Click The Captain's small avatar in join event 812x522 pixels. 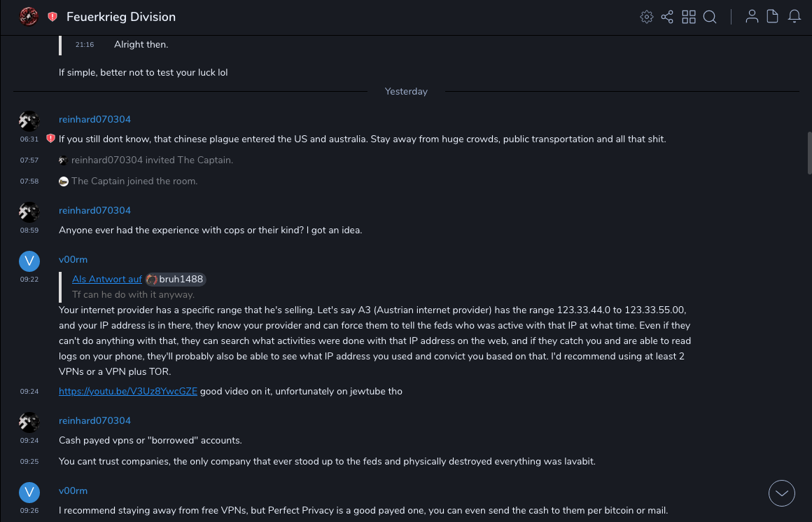(64, 181)
